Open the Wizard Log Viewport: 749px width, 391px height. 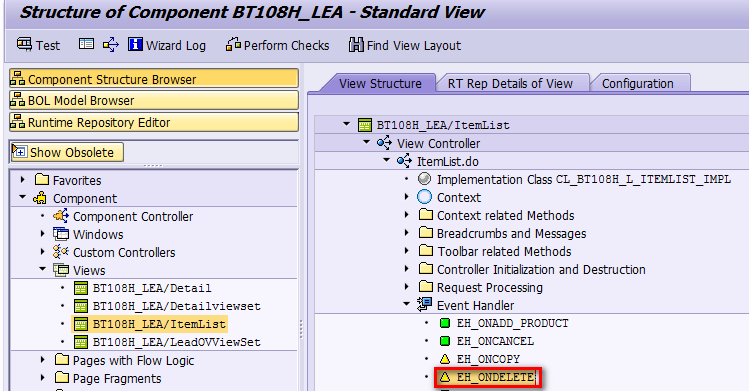[167, 45]
